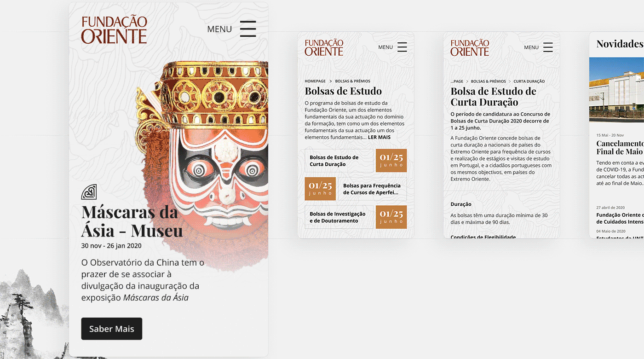Open Bolsas de Estudo de Curta Duração card
This screenshot has height=359, width=644.
click(339, 161)
